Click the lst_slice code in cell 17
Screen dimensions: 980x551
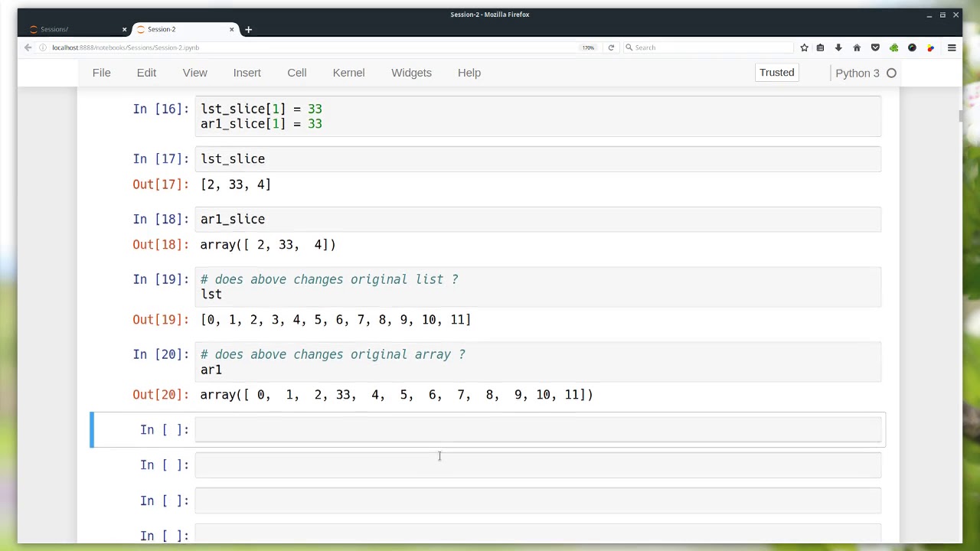tap(233, 159)
